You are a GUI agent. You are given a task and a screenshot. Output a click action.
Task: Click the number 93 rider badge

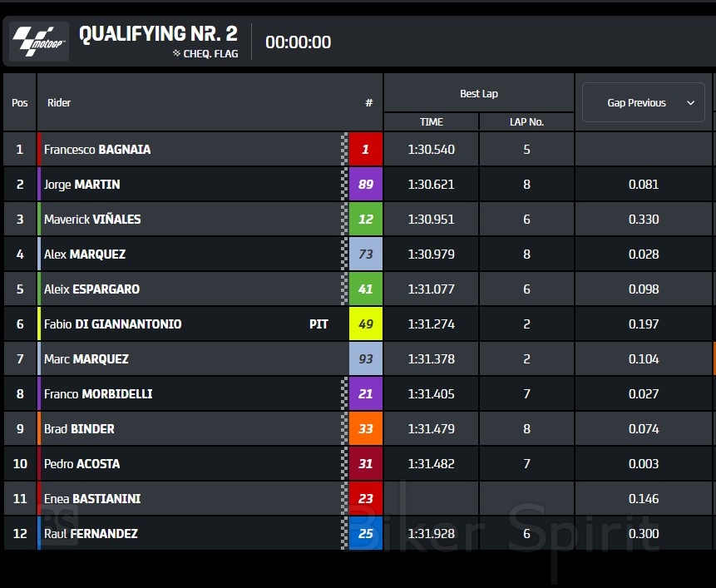tap(365, 359)
